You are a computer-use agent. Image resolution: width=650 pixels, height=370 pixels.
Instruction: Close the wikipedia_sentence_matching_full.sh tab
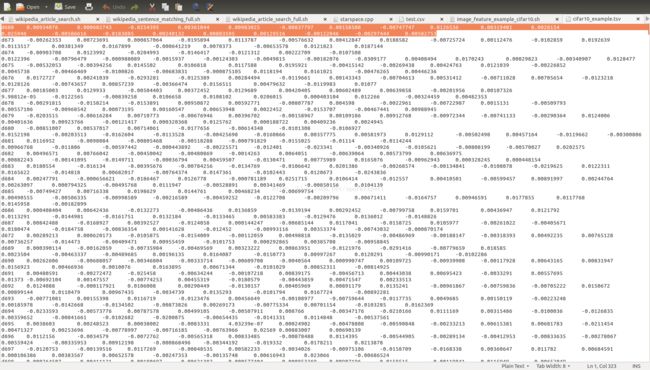coord(218,19)
